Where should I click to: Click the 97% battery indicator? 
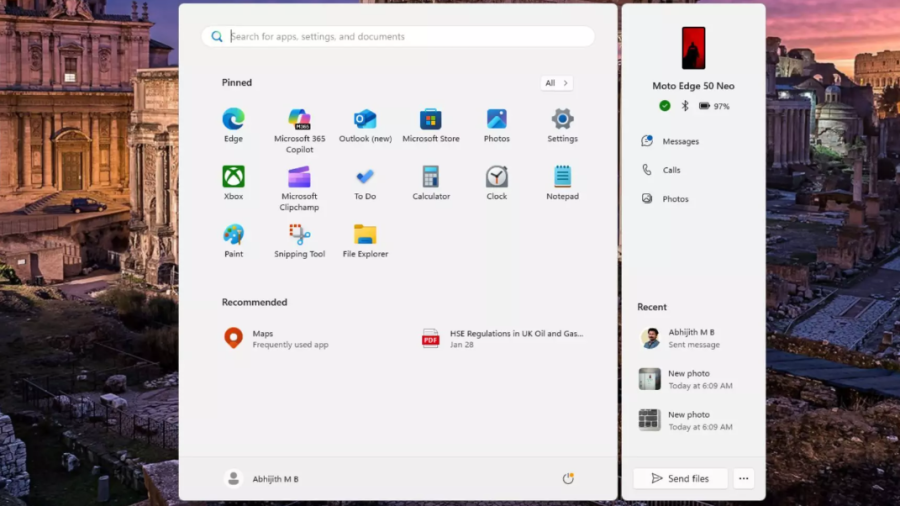point(714,106)
